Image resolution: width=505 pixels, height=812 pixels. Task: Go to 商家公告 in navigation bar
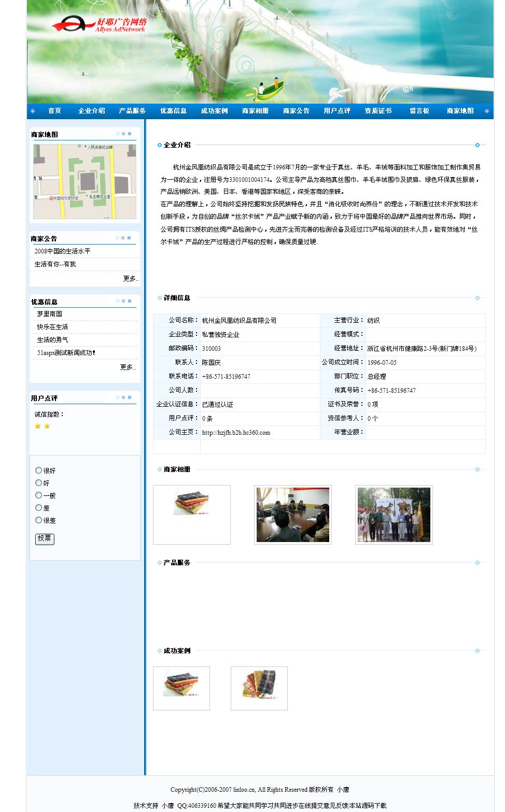point(296,111)
